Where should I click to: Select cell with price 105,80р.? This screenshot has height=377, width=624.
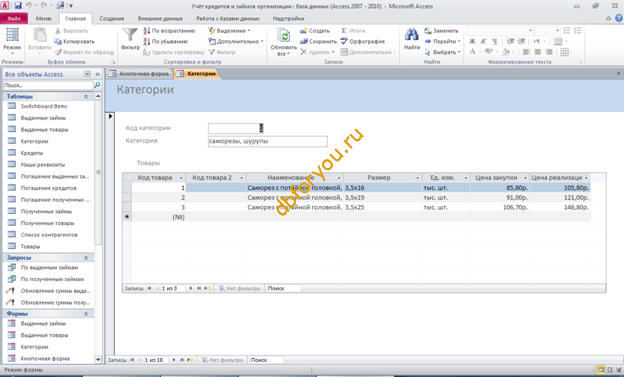[560, 188]
